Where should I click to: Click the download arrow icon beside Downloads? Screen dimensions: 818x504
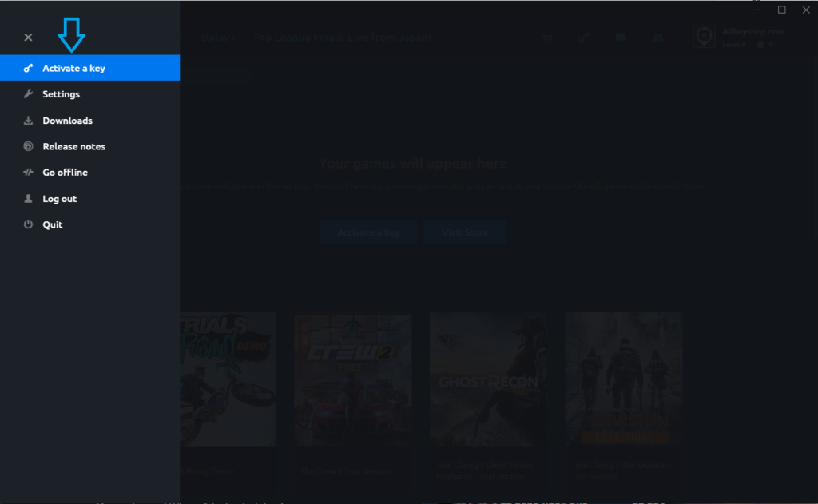coord(28,121)
